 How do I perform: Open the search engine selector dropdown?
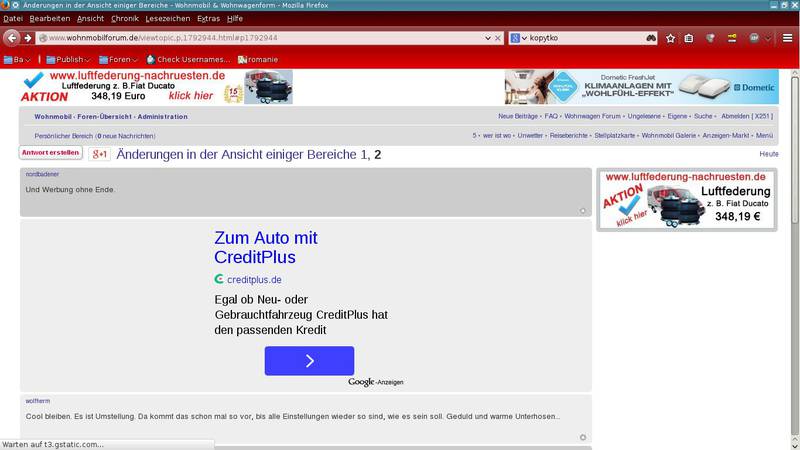pos(518,38)
